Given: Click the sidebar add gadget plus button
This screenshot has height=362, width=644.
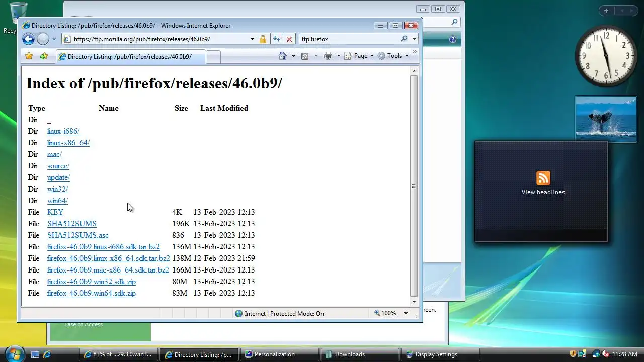Looking at the screenshot, I should coord(606,11).
